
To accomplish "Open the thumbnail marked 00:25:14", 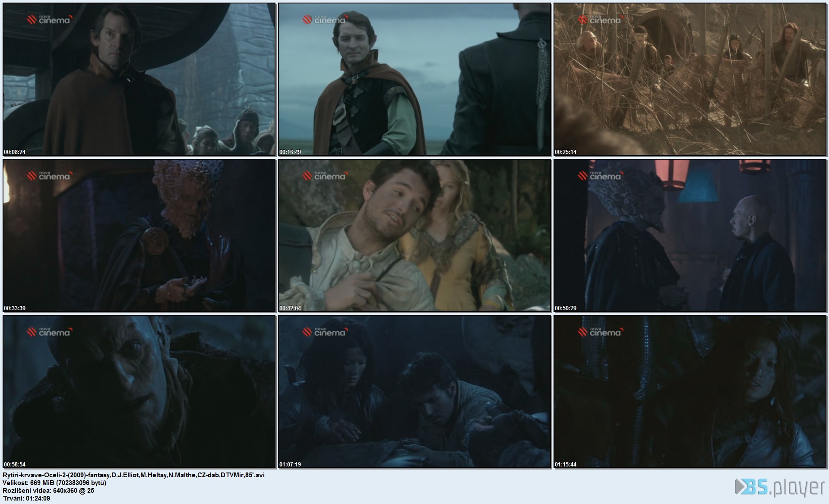I will pos(690,79).
